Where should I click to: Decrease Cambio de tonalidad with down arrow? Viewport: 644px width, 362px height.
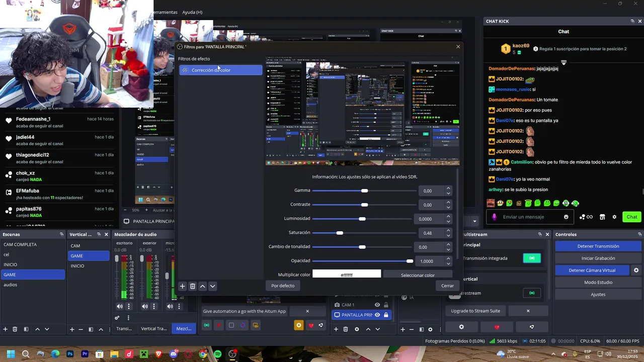(448, 249)
